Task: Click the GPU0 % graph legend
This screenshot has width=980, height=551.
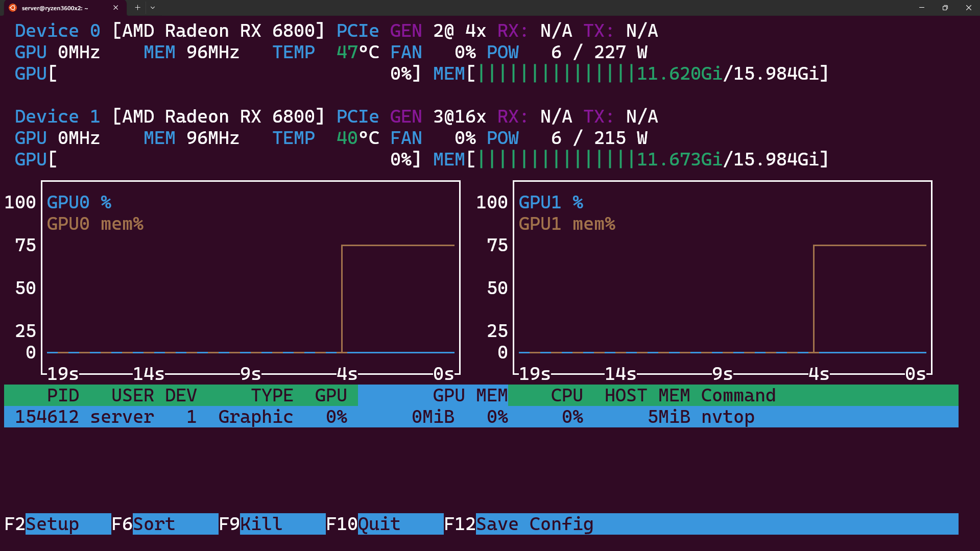Action: point(79,202)
